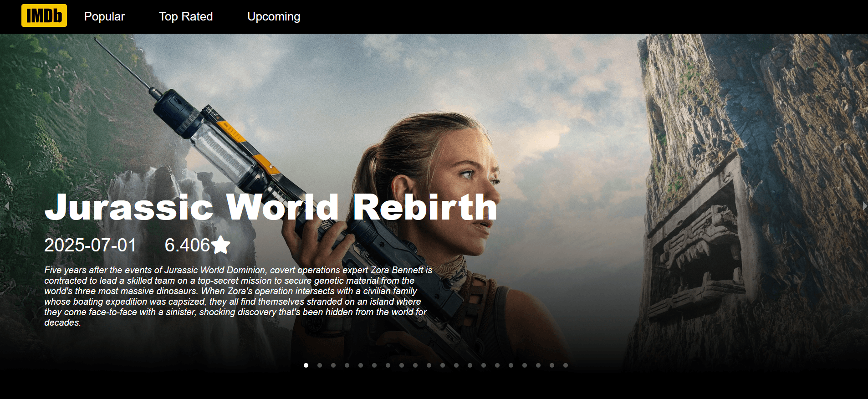Jump to the last carousel slide dot
Image resolution: width=868 pixels, height=399 pixels.
click(566, 365)
